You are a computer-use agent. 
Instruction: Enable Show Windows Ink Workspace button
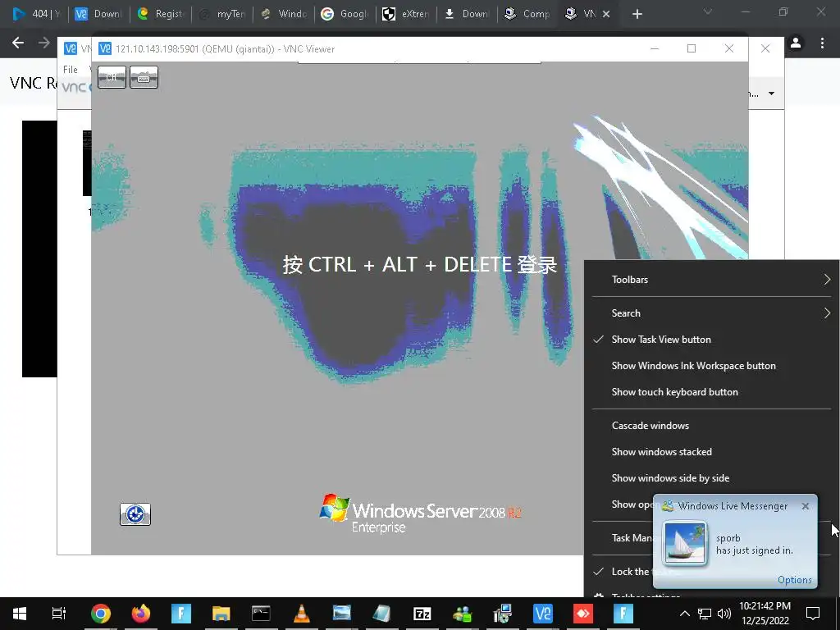coord(711,366)
